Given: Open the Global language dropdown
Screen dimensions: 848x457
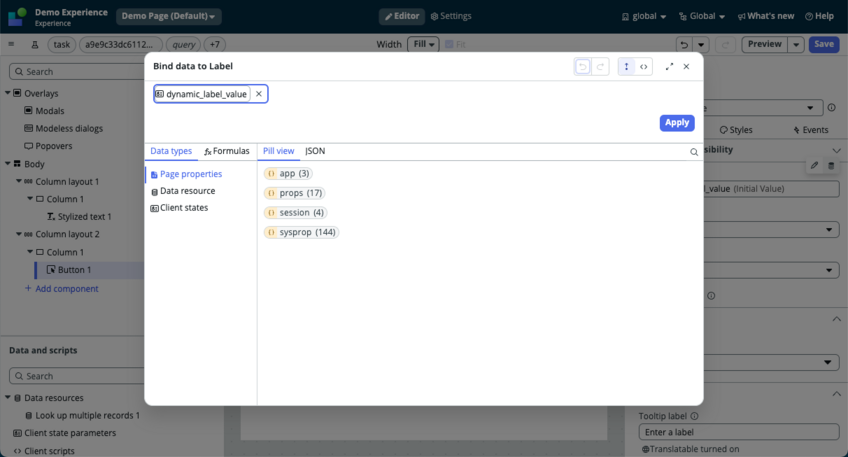Looking at the screenshot, I should (x=701, y=16).
